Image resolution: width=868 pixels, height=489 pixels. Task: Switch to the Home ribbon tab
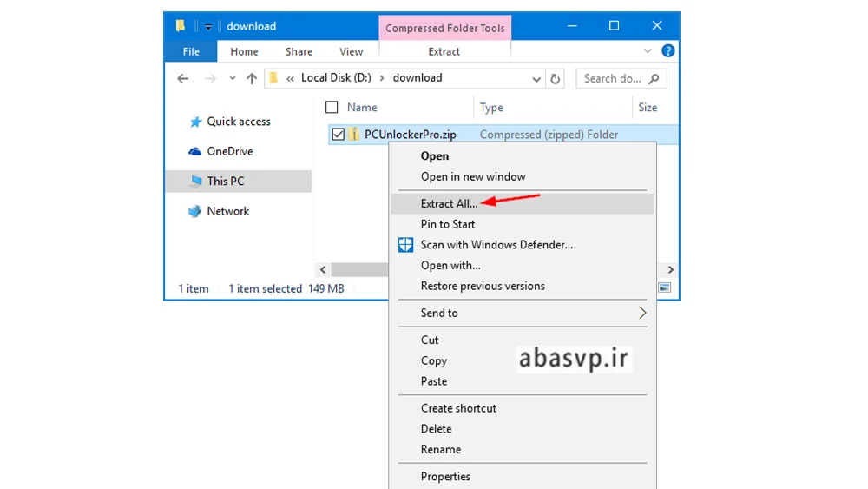[x=244, y=51]
